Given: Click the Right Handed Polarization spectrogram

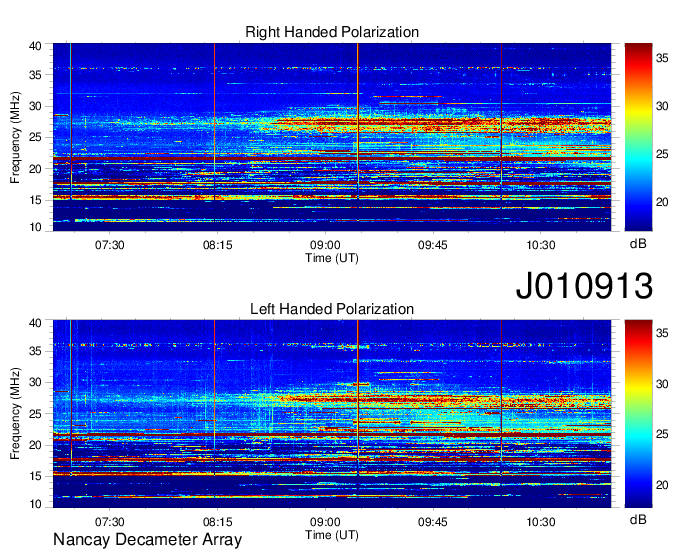Looking at the screenshot, I should 332,137.
